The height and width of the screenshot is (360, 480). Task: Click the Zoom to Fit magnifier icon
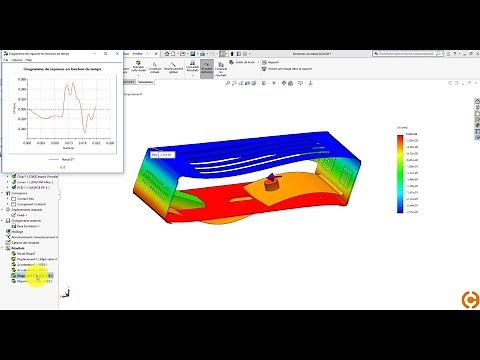point(227,83)
